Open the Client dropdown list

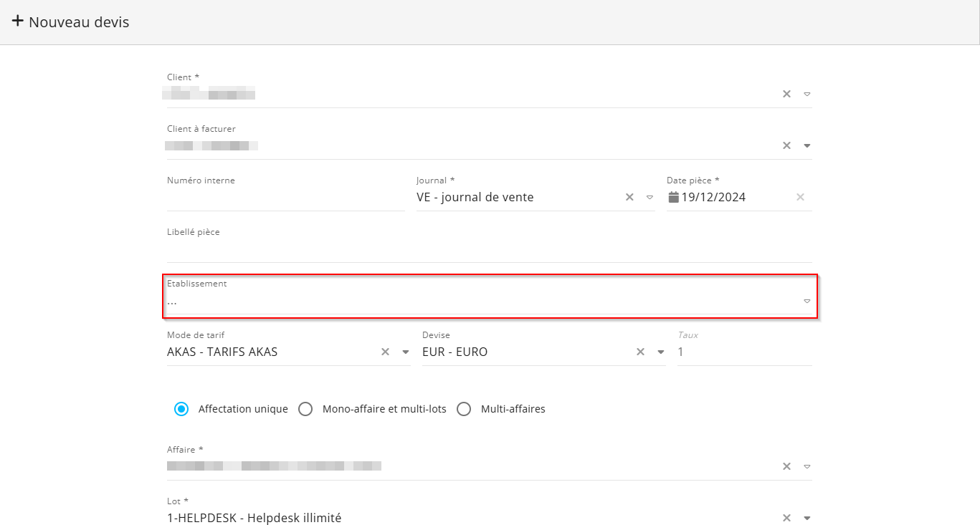[x=807, y=94]
